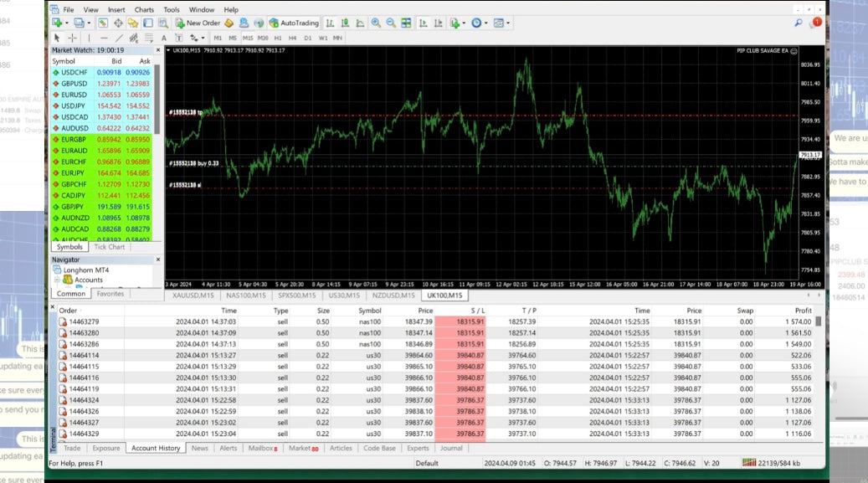Switch to NAS100,M15 chart tab

(246, 295)
